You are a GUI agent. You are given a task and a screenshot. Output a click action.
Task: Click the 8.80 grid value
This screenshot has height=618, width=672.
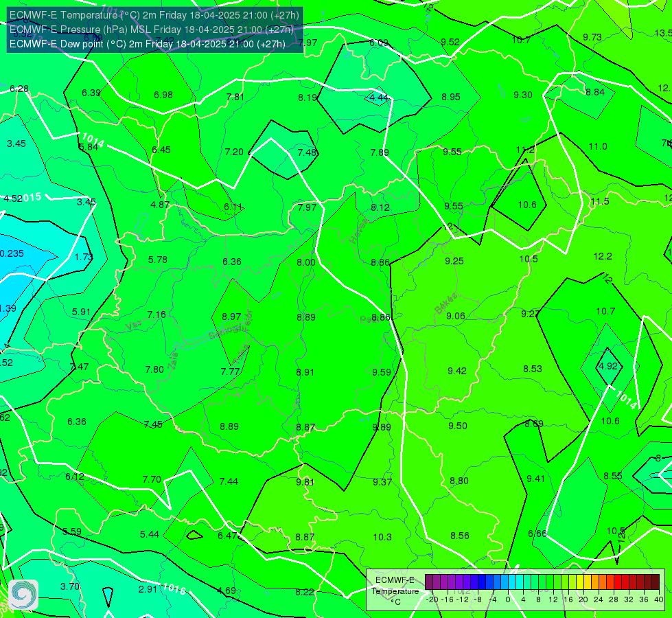[x=459, y=481]
